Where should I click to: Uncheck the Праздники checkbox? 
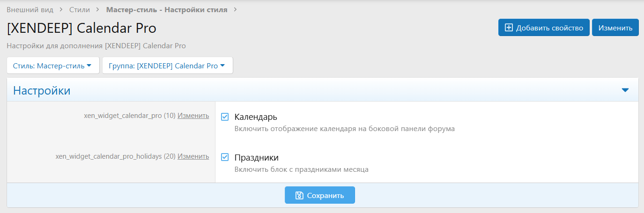[x=225, y=157]
